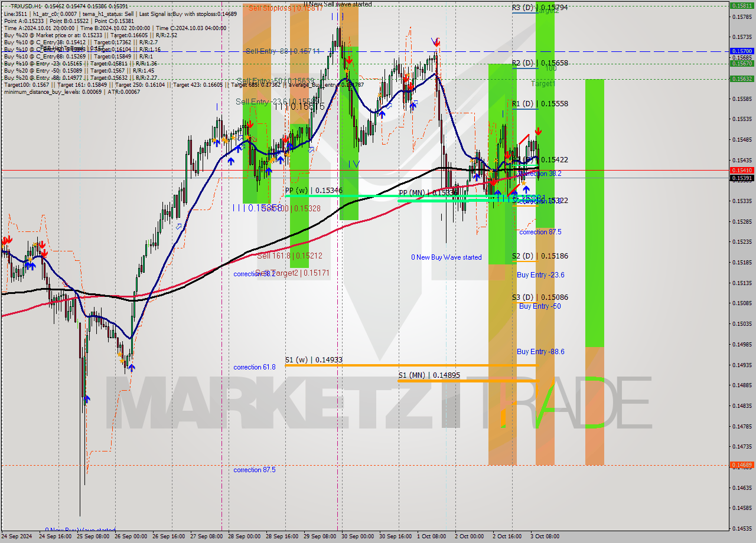Click the Sell Entry -88 | 0.15711 label
The image size is (756, 543).
click(x=283, y=51)
